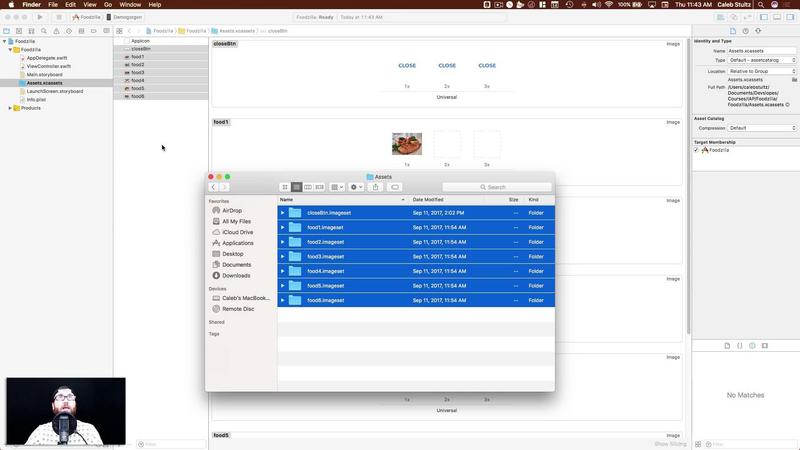Toggle Xcode navigator panel visibility

coord(764,17)
